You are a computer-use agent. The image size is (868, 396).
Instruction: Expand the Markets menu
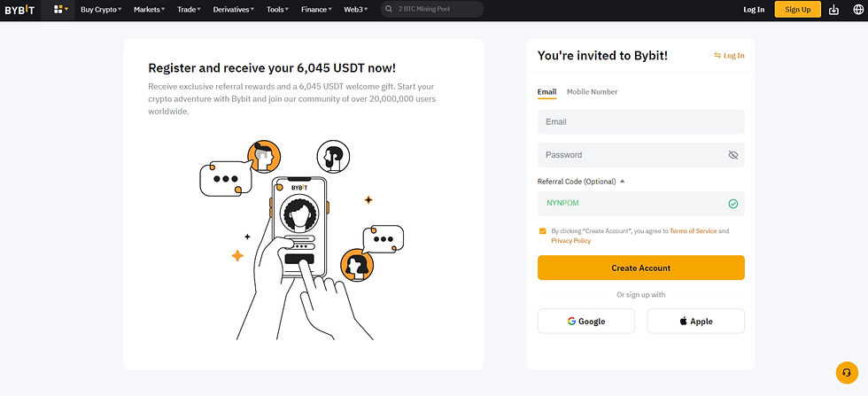149,10
